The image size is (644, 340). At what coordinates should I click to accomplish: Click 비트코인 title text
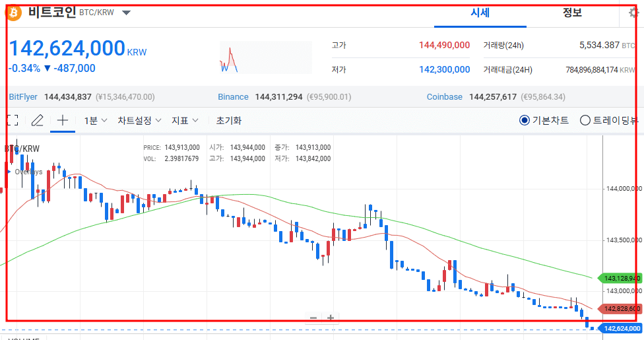tap(52, 13)
